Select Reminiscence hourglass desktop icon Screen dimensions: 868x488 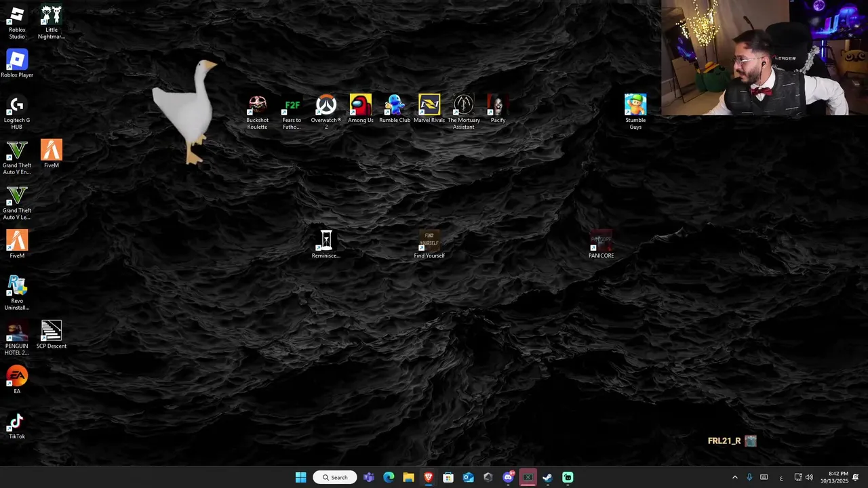click(x=326, y=245)
